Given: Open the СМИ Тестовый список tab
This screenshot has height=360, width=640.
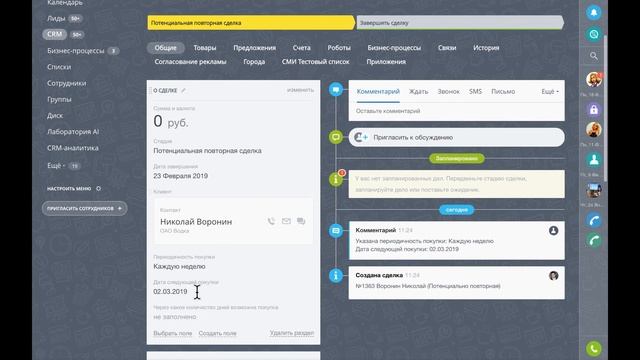Looking at the screenshot, I should 316,62.
